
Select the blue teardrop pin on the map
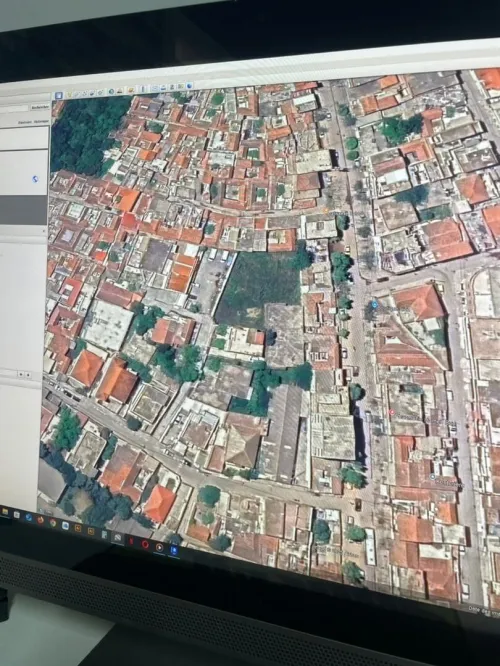coord(374,304)
